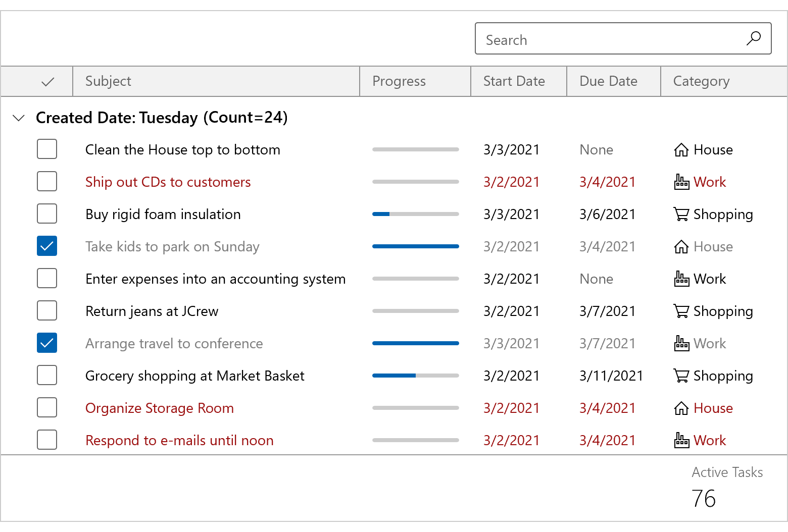
Task: Click the Grocery shopping progress bar
Action: [415, 376]
